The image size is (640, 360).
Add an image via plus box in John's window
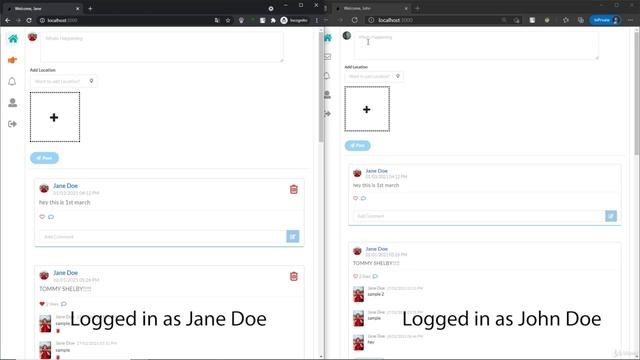[367, 109]
